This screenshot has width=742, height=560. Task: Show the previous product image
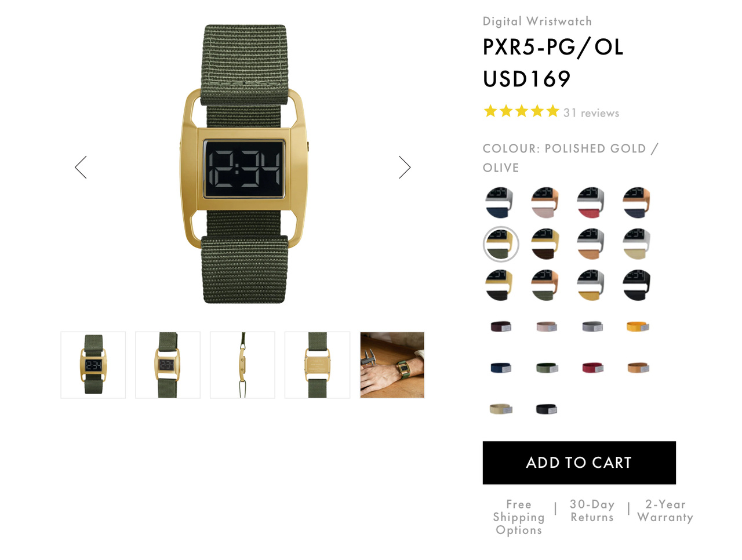(81, 167)
